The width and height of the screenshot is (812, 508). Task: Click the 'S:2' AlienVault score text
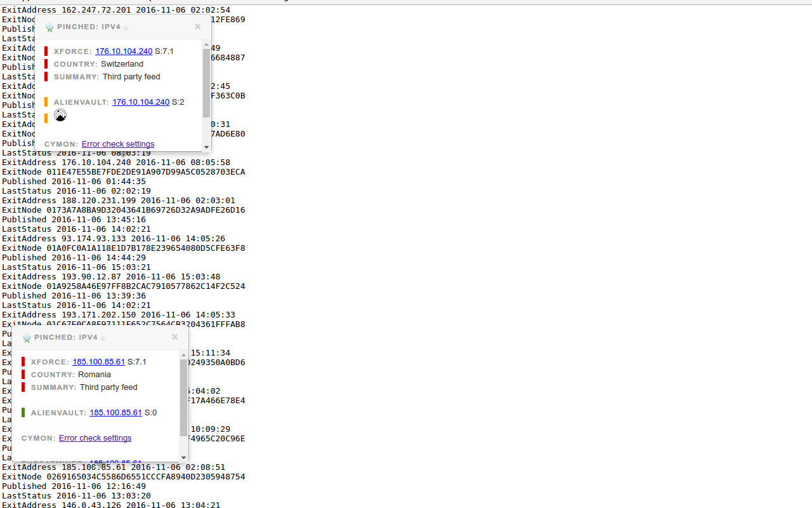pyautogui.click(x=178, y=102)
